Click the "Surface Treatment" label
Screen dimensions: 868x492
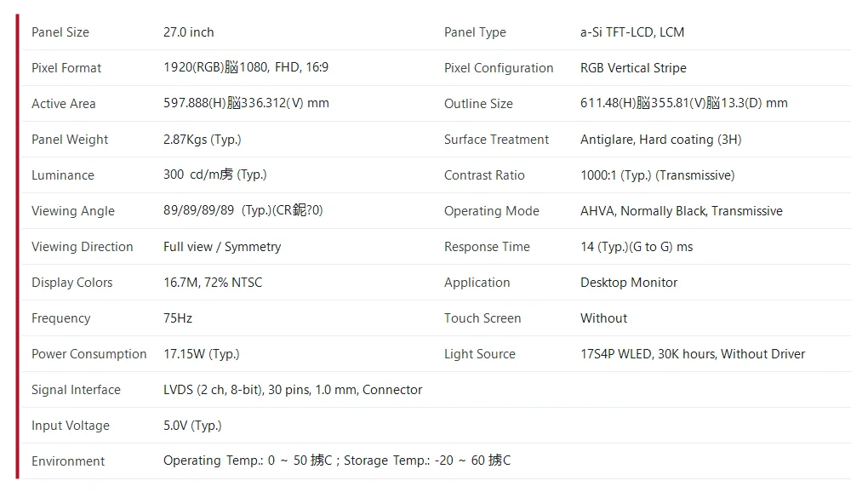tap(497, 140)
